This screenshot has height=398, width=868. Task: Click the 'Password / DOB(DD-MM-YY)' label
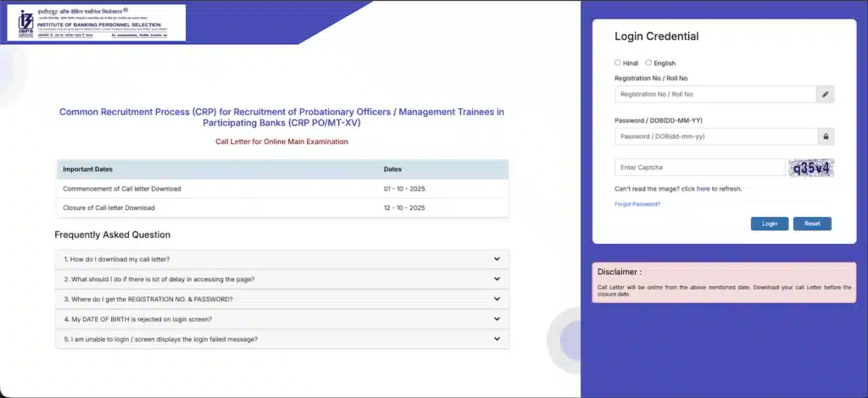[658, 120]
